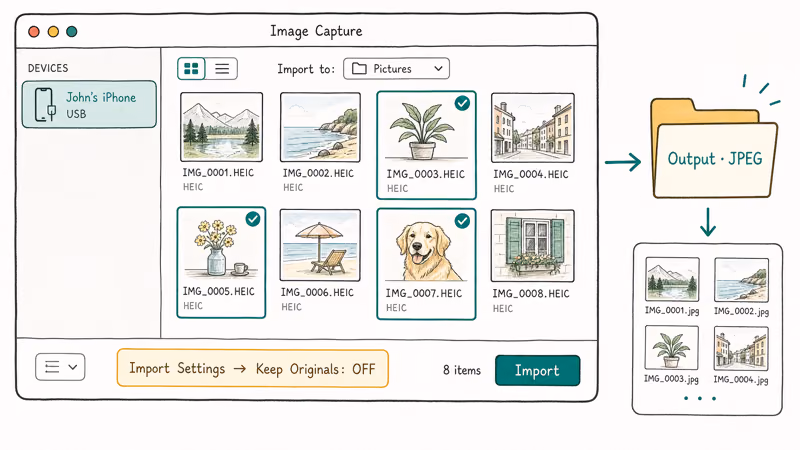Click the Import to: label

[306, 69]
